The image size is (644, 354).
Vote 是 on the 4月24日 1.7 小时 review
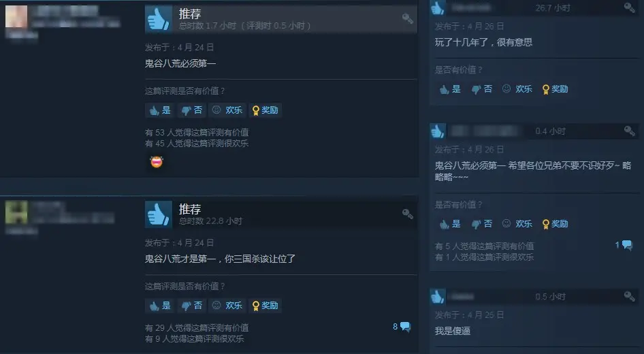point(160,110)
